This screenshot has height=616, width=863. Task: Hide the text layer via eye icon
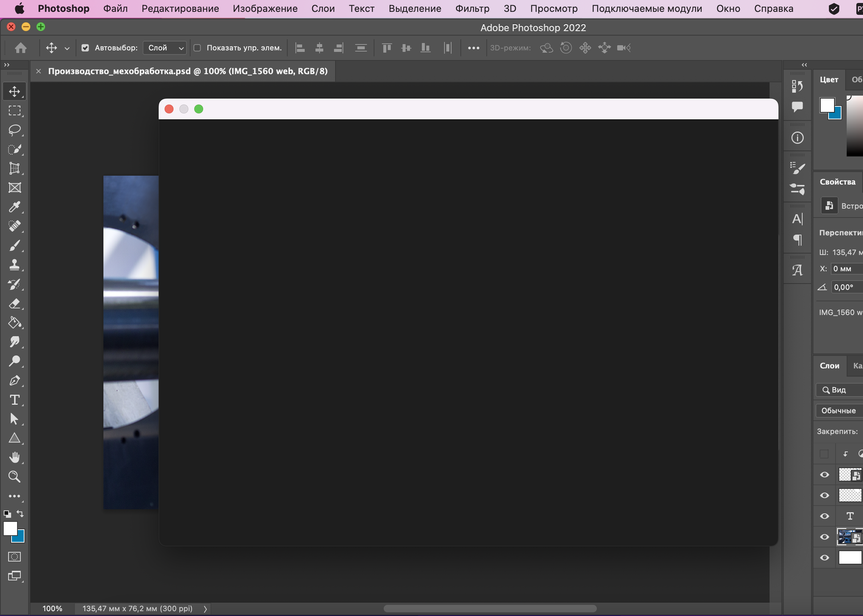pos(824,516)
